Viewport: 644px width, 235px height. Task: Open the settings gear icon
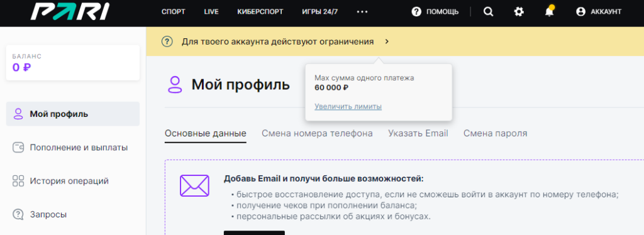coord(519,12)
